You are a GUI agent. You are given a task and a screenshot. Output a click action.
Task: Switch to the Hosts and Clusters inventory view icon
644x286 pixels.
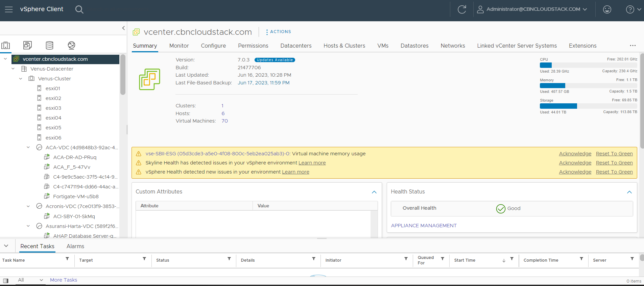6,45
